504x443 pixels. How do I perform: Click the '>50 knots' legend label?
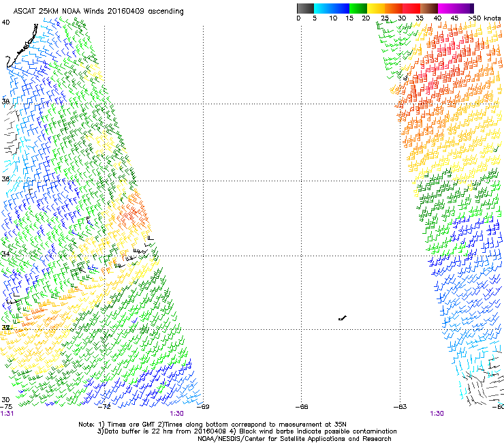[x=484, y=18]
